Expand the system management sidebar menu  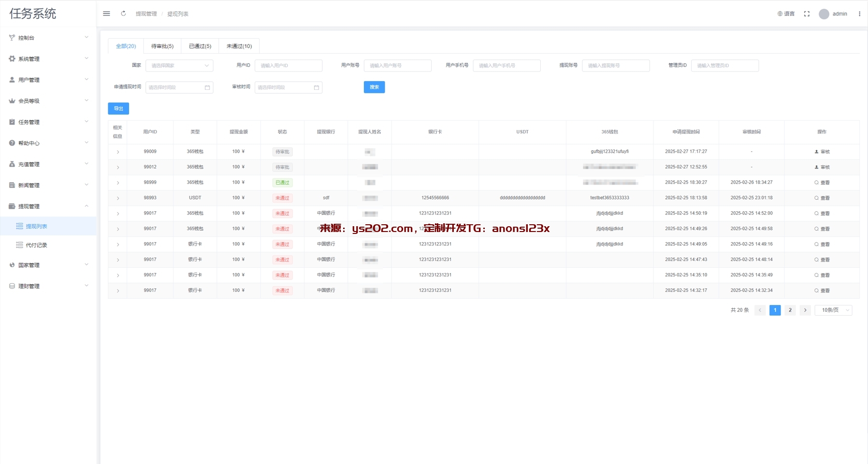48,59
